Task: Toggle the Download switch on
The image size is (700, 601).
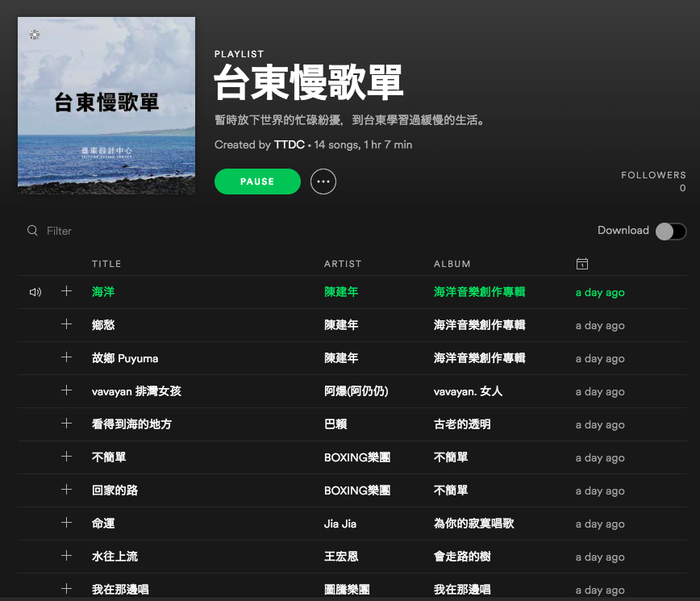Action: point(670,232)
